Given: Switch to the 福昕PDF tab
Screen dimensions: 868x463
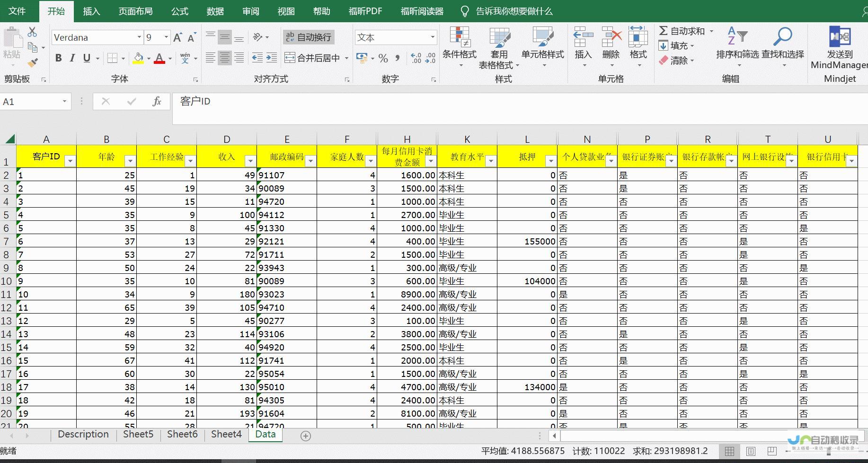Looking at the screenshot, I should point(365,11).
